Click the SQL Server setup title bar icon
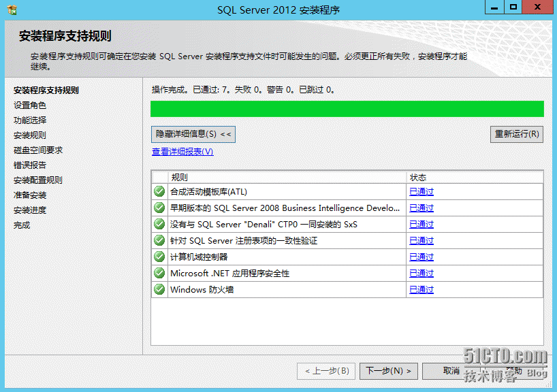This screenshot has width=557, height=392. click(x=12, y=10)
